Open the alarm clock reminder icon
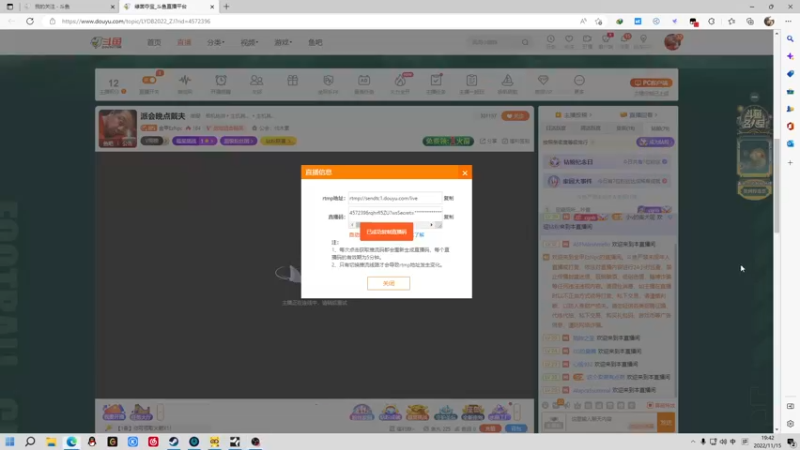 221,80
